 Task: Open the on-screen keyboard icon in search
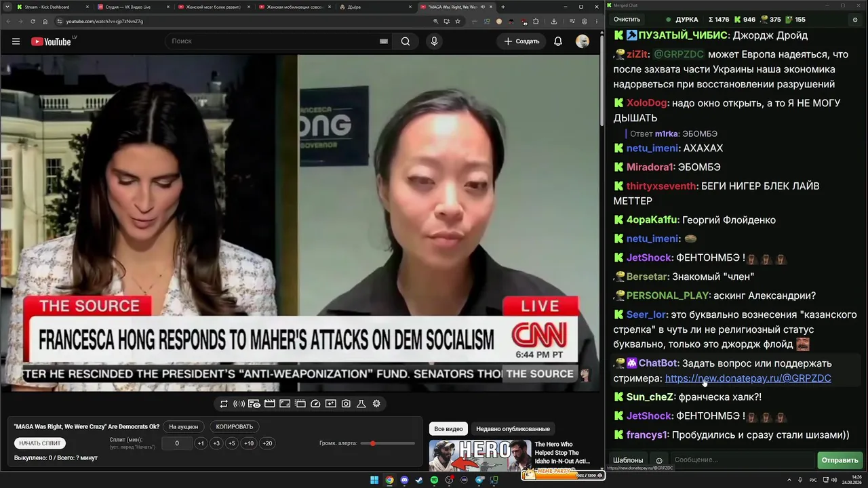pos(384,41)
